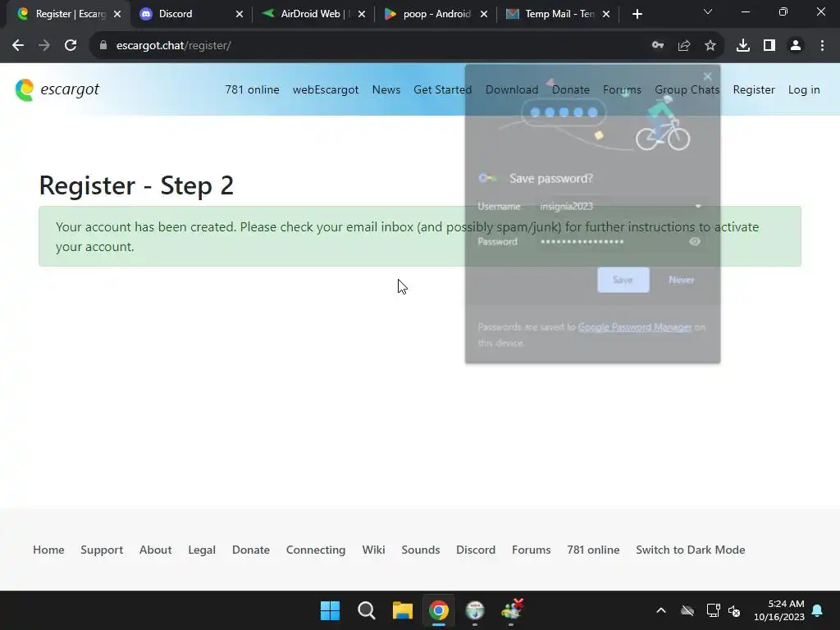840x630 pixels.
Task: Expand the Username dropdown in Save password
Action: [697, 206]
